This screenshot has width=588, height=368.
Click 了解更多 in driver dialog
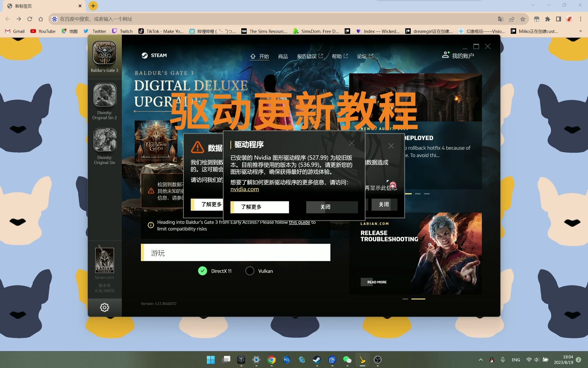point(260,207)
